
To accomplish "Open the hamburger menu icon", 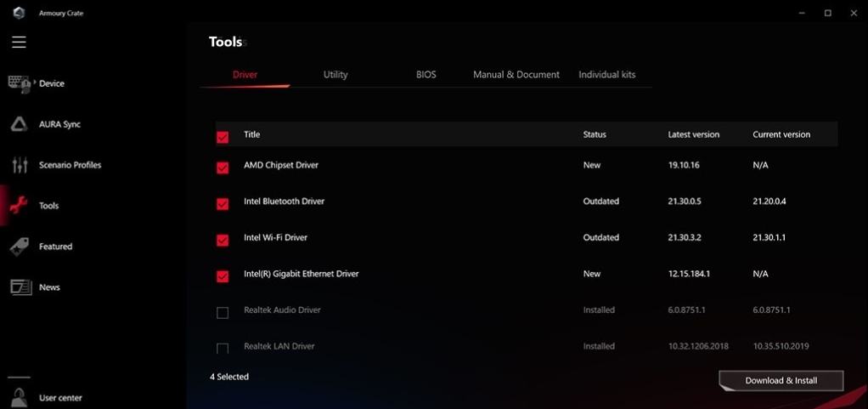I will [19, 43].
